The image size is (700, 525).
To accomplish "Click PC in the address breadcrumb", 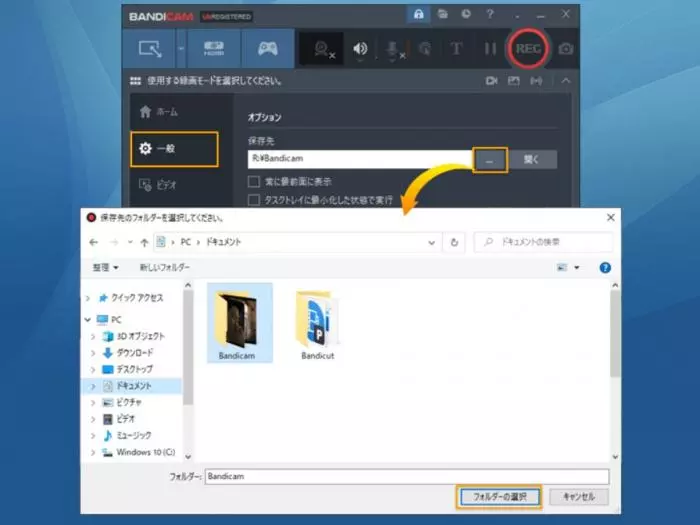I will 185,242.
